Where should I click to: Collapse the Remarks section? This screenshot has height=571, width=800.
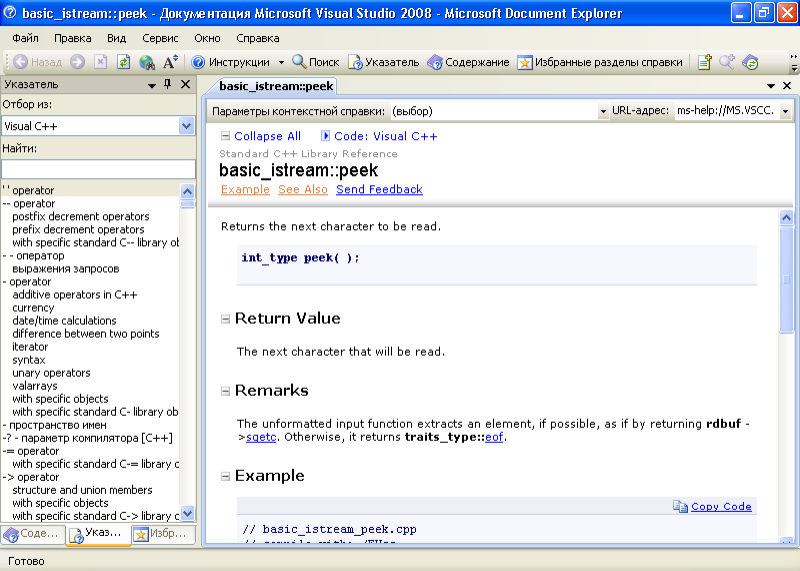[225, 391]
